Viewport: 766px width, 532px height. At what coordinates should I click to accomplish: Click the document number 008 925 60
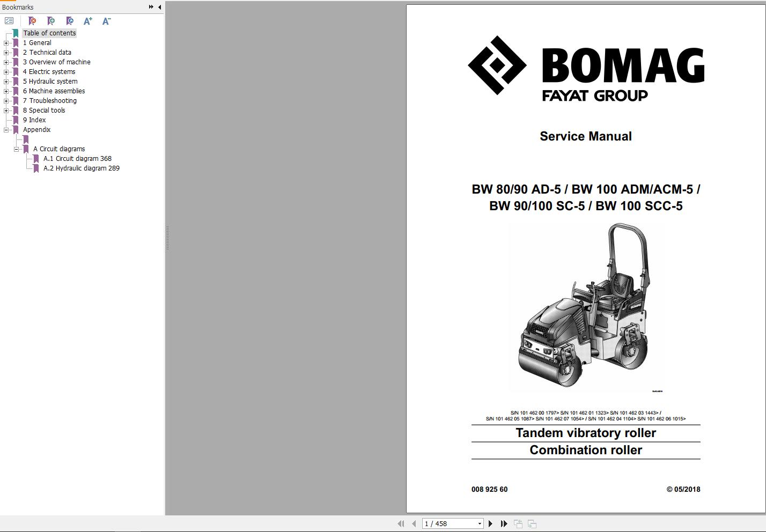[489, 489]
